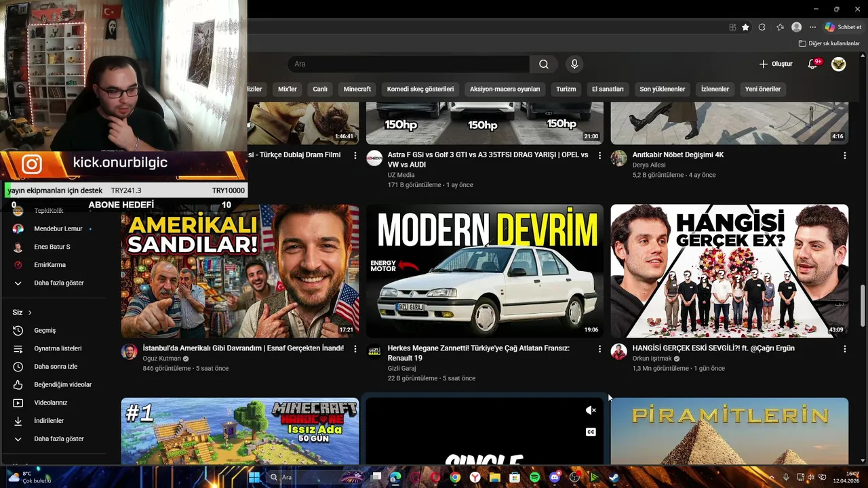
Task: Open options menu for İstanbul'da Amerikalı video
Action: (x=355, y=348)
